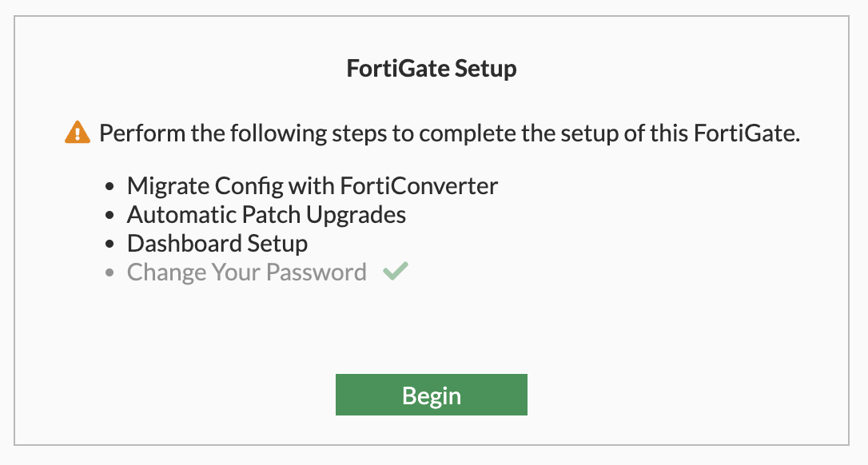The height and width of the screenshot is (465, 868).
Task: Click the word Dashboard in third step
Action: 184,244
